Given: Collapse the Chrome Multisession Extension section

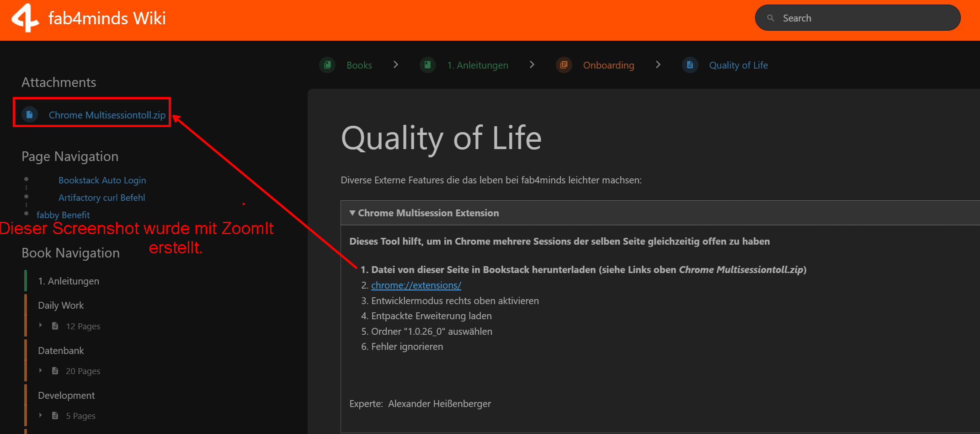Looking at the screenshot, I should coord(352,213).
